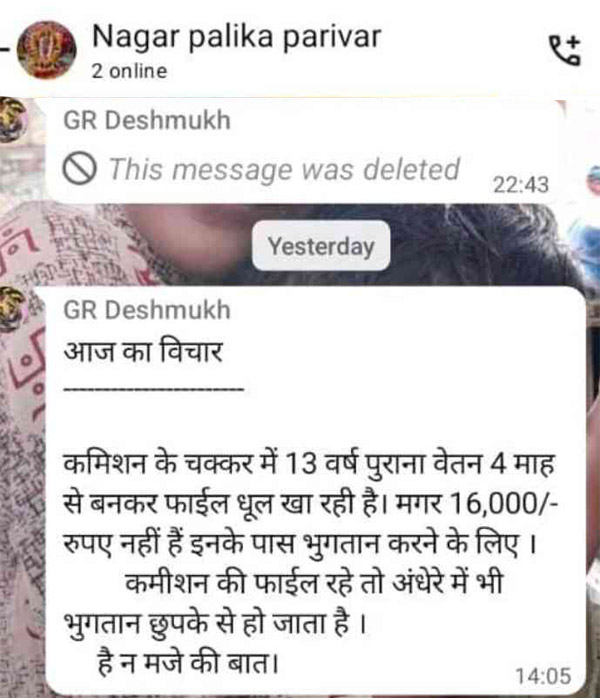Select the Yesterday date chip
Image resolution: width=600 pixels, height=700 pixels.
point(321,246)
